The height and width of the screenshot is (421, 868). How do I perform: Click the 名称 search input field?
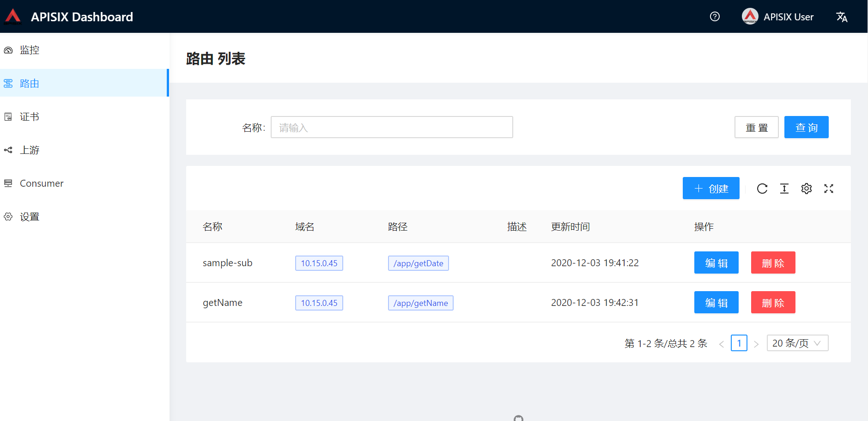click(x=392, y=127)
